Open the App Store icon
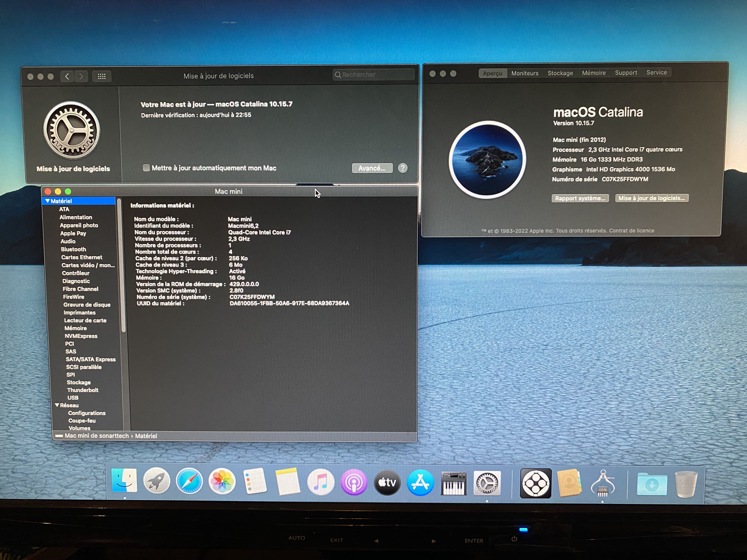This screenshot has width=747, height=560. pyautogui.click(x=420, y=483)
